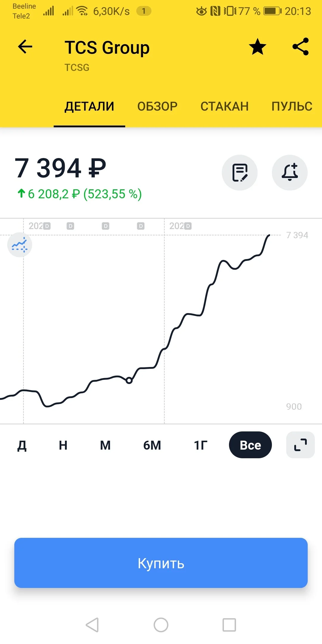Choose the Н week period
The image size is (322, 644).
point(63,445)
